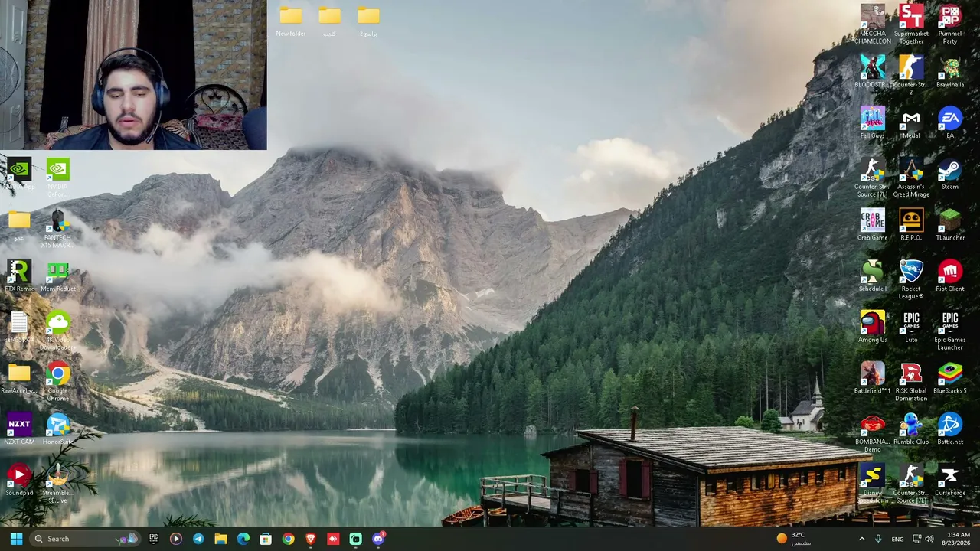980x551 pixels.
Task: Open File Explorer from the taskbar
Action: point(220,539)
